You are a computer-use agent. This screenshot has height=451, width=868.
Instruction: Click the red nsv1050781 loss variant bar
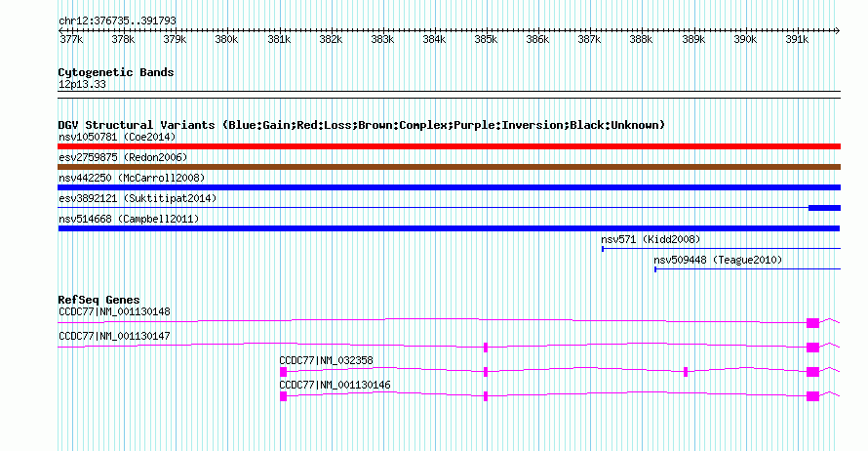coord(449,146)
